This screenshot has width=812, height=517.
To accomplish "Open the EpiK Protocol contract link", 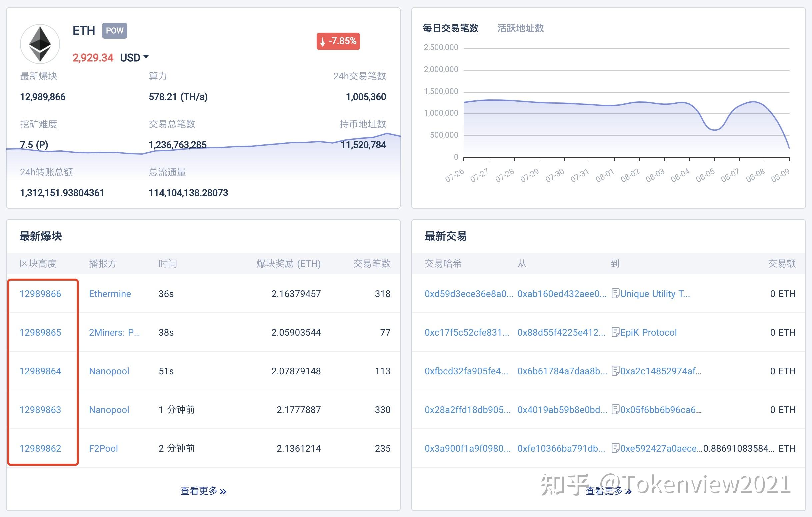I will click(648, 333).
